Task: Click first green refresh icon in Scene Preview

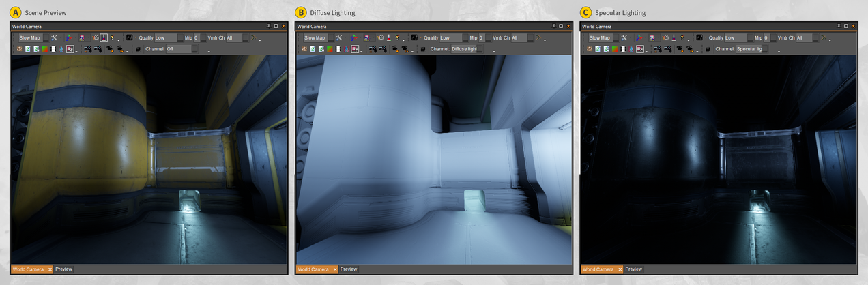Action: pyautogui.click(x=27, y=49)
